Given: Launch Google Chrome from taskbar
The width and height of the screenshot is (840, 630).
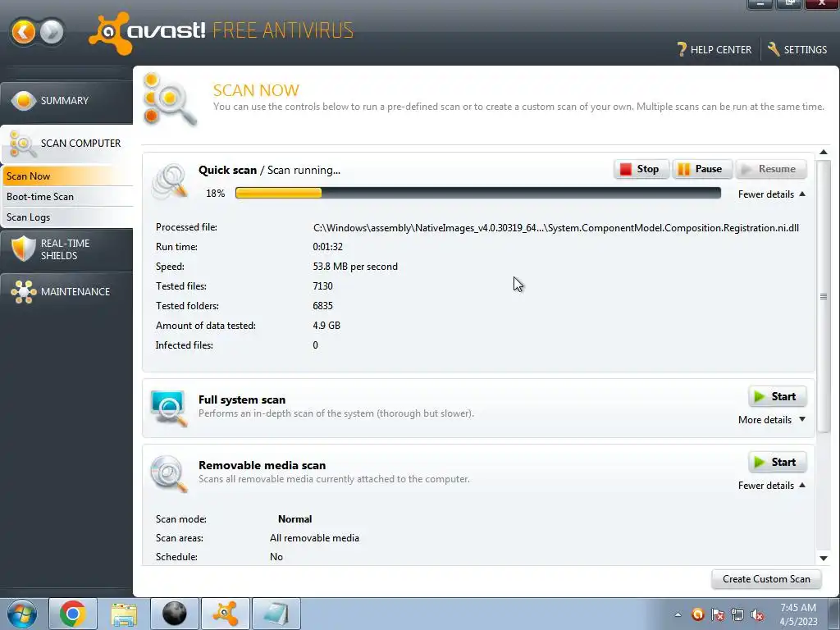Looking at the screenshot, I should pos(73,614).
